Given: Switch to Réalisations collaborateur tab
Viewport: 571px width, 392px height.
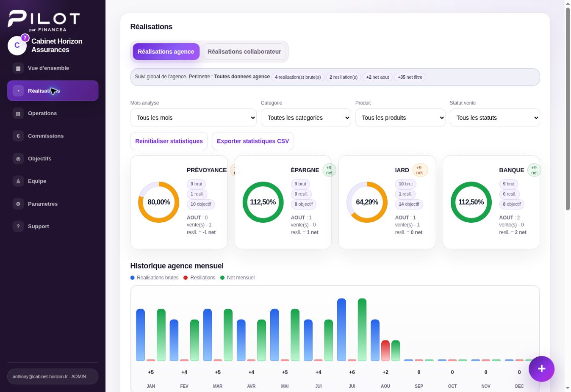Looking at the screenshot, I should (244, 52).
